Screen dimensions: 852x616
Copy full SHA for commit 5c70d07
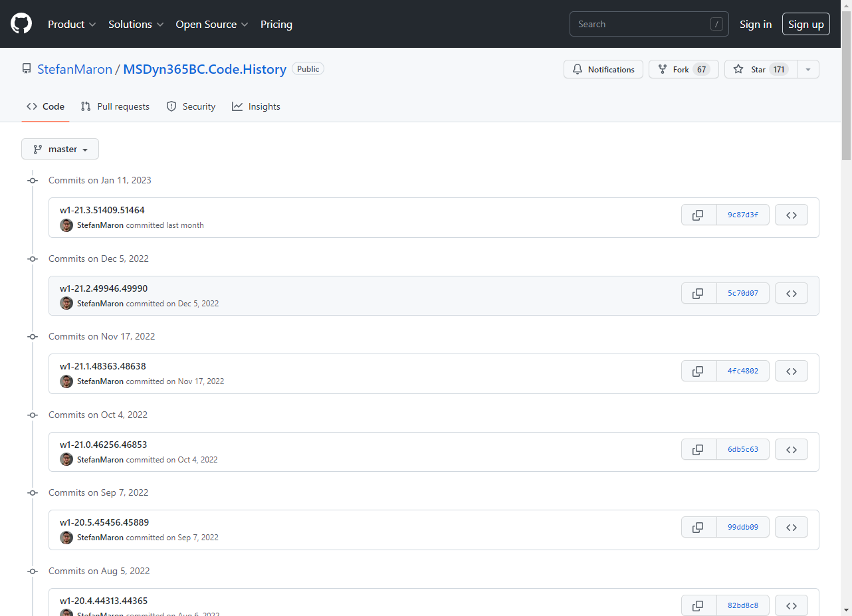coord(698,293)
